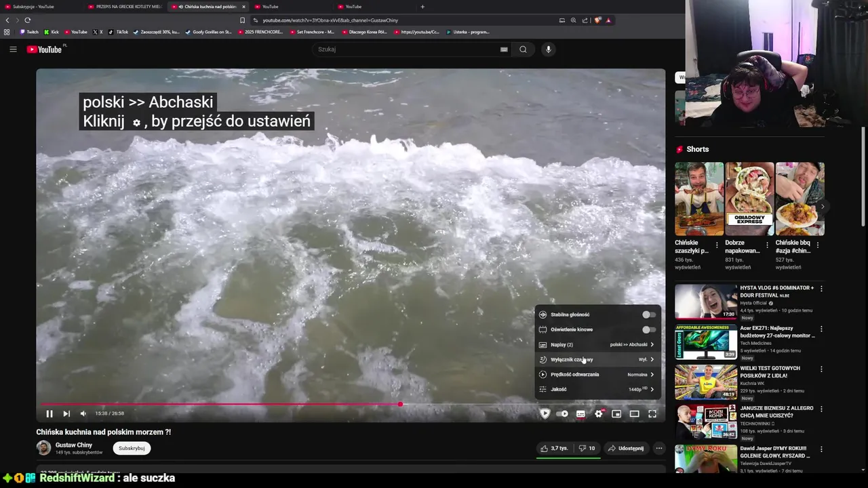This screenshot has width=868, height=488.
Task: Pause the video with the pause button
Action: coord(50,413)
